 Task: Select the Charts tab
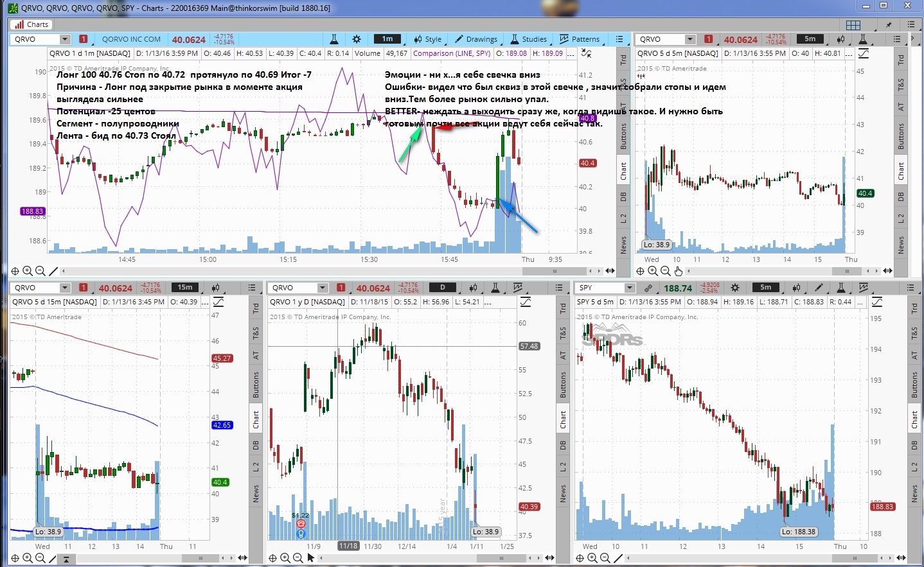coord(31,24)
